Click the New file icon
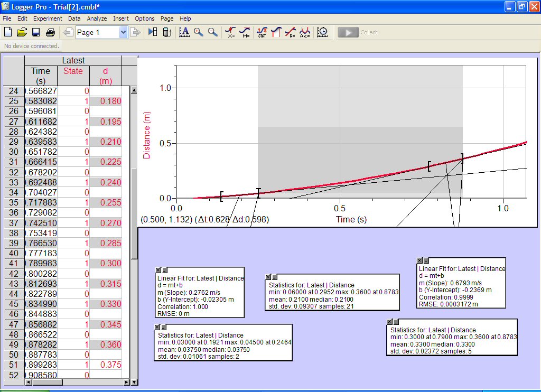This screenshot has height=392, width=541. [8, 32]
